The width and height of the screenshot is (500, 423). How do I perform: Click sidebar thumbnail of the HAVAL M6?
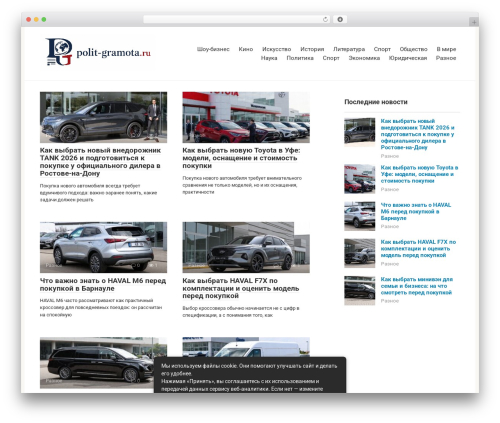(x=360, y=216)
